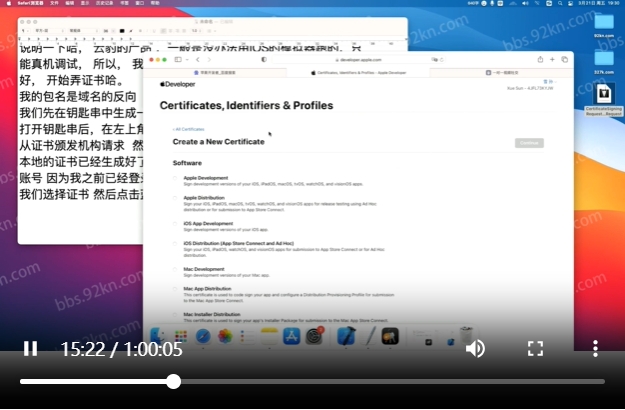625x410 pixels.
Task: Enter fullscreen video mode
Action: pos(535,349)
